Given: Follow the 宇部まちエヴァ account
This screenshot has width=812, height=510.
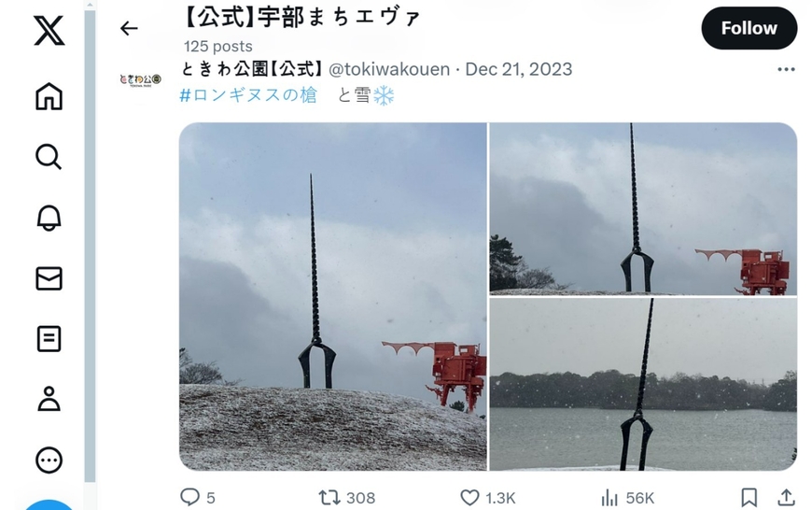Looking at the screenshot, I should [749, 28].
